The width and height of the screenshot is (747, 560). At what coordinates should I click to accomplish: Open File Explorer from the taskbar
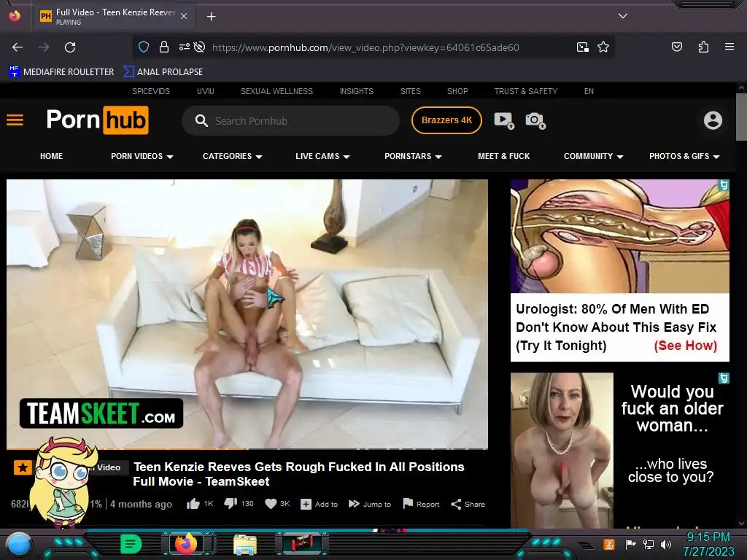245,545
